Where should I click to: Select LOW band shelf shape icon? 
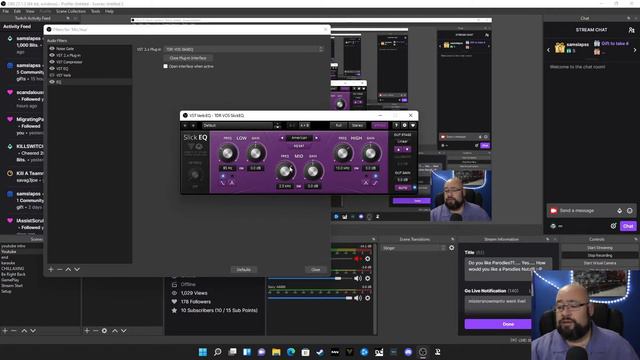(x=223, y=183)
